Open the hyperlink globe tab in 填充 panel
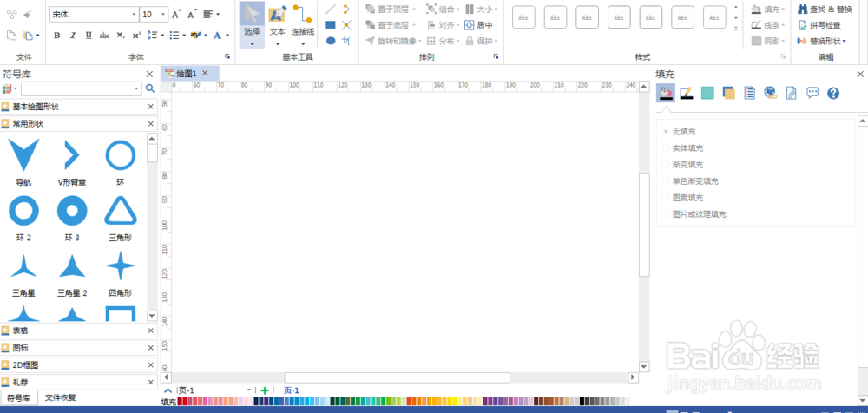 click(770, 93)
